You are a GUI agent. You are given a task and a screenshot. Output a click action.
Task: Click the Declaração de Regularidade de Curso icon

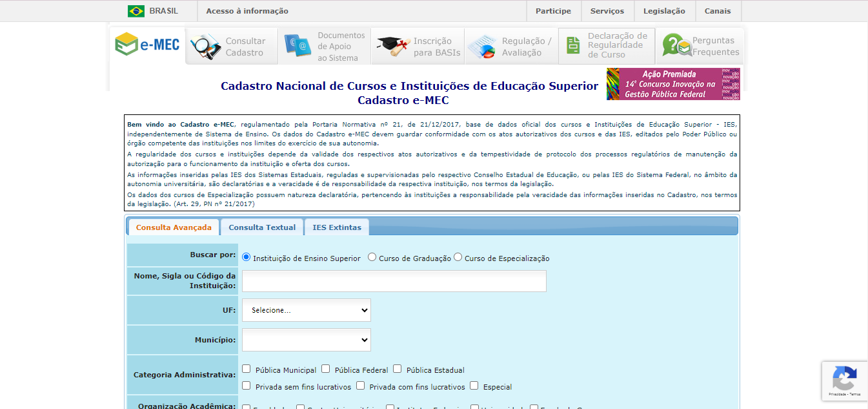(573, 45)
